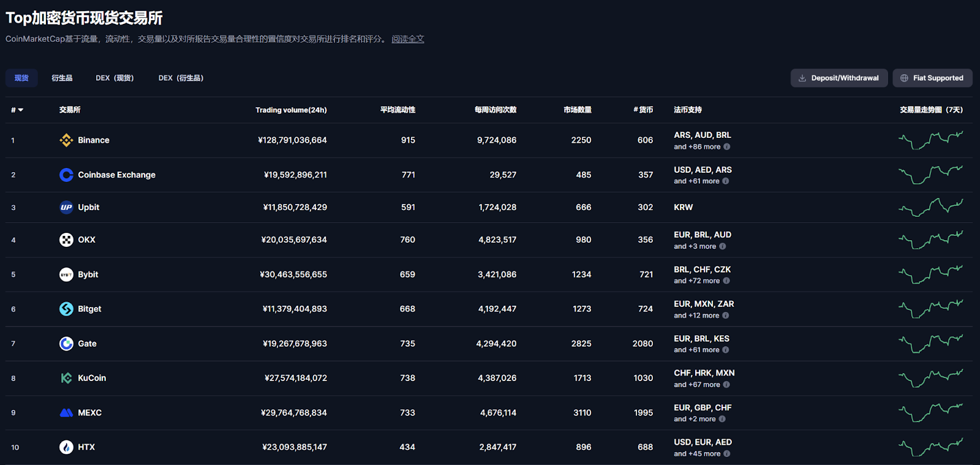Click the Binance logo icon

pyautogui.click(x=66, y=140)
